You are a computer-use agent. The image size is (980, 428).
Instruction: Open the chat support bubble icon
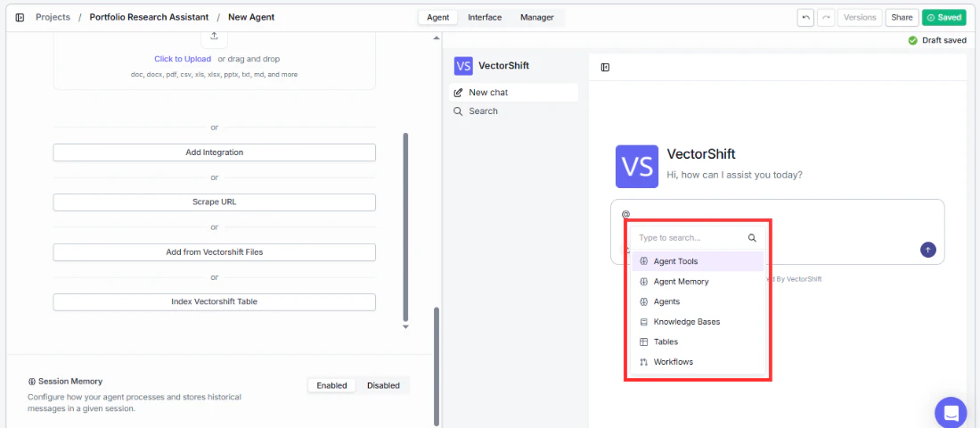pos(951,412)
